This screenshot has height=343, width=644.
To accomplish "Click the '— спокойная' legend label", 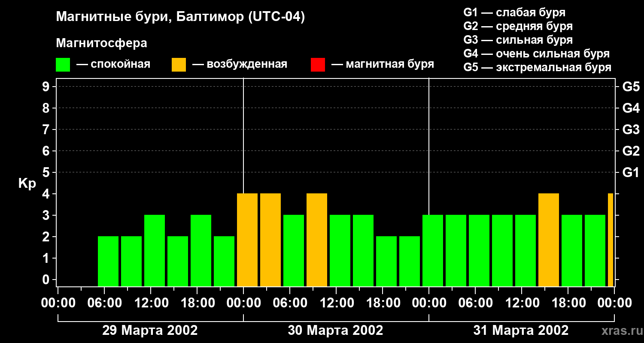I will click(113, 64).
